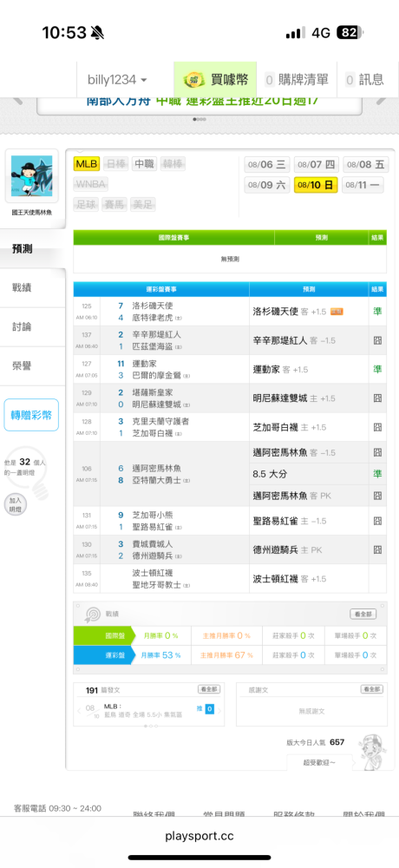Open the billy1234 account dropdown
399x868 pixels.
(x=117, y=80)
